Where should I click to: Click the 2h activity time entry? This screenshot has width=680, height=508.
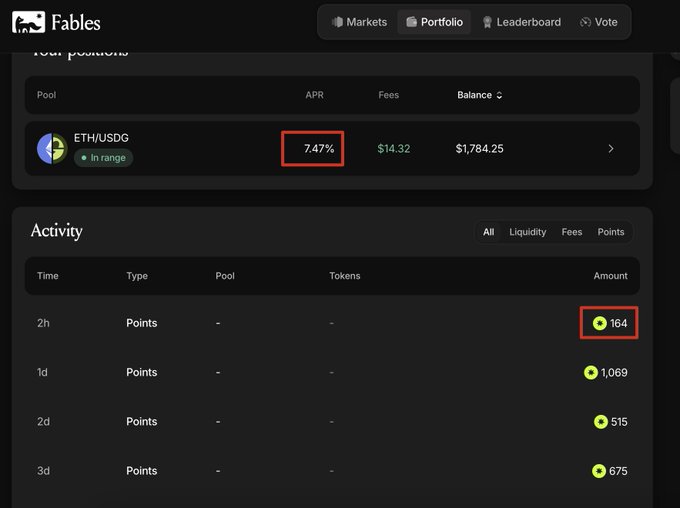(x=43, y=323)
